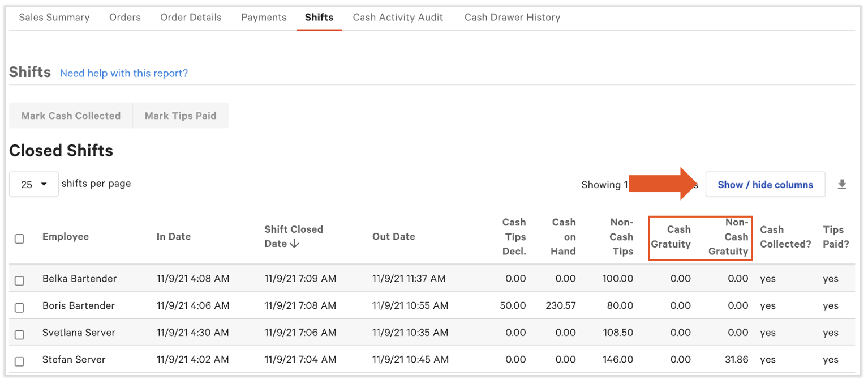Click the Mark Cash Collected button
Image resolution: width=868 pixels, height=383 pixels.
coord(71,116)
